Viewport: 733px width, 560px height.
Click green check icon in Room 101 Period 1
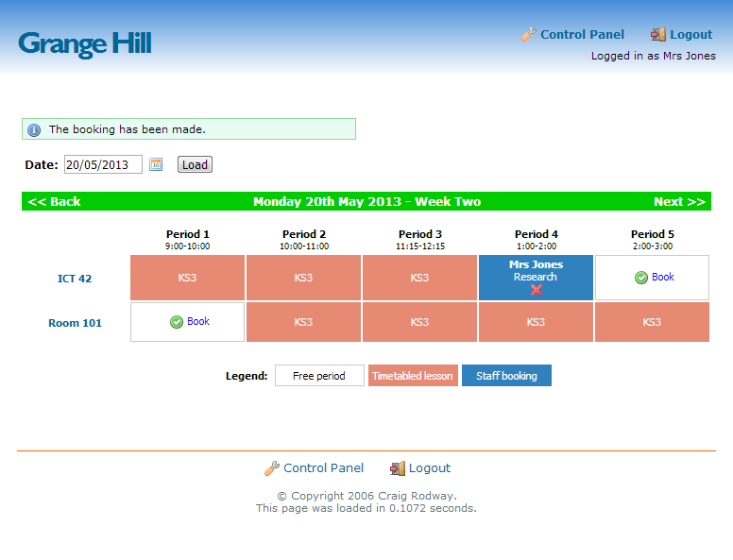[x=177, y=322]
